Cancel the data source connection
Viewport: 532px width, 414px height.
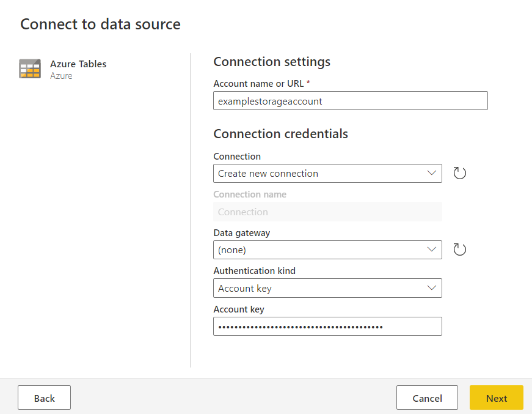click(x=427, y=397)
